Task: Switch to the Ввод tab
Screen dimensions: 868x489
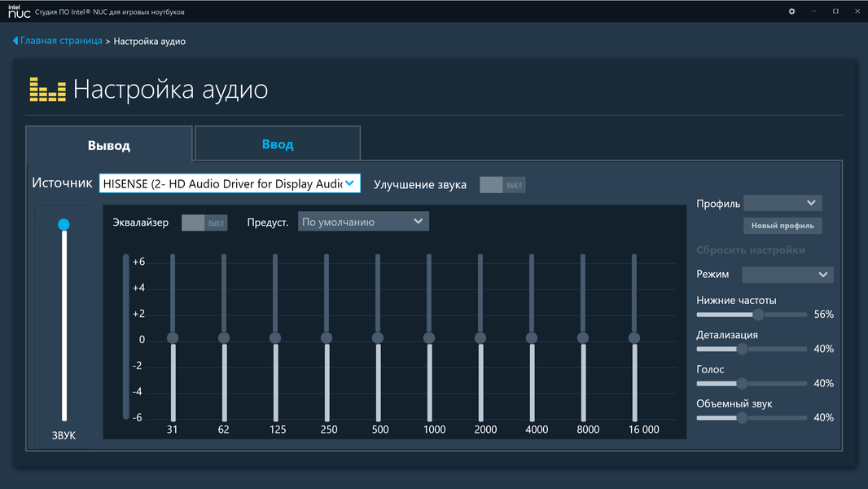Action: pos(278,144)
